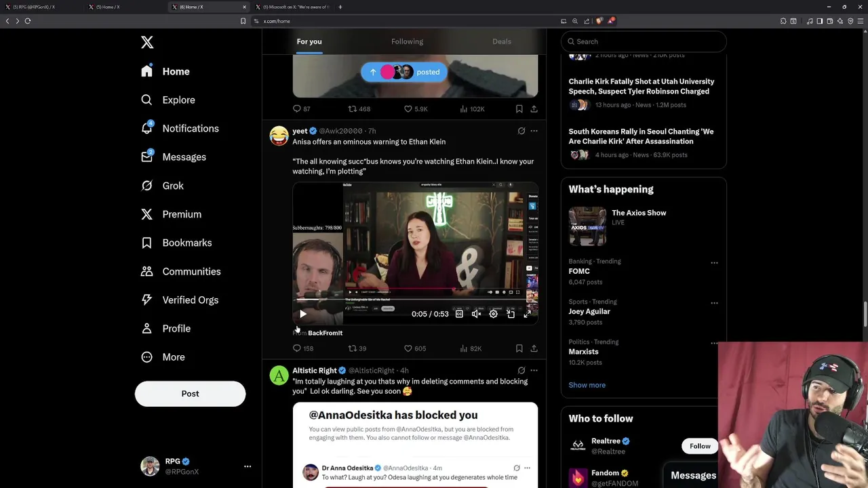
Task: Switch to the For you tab
Action: [309, 41]
